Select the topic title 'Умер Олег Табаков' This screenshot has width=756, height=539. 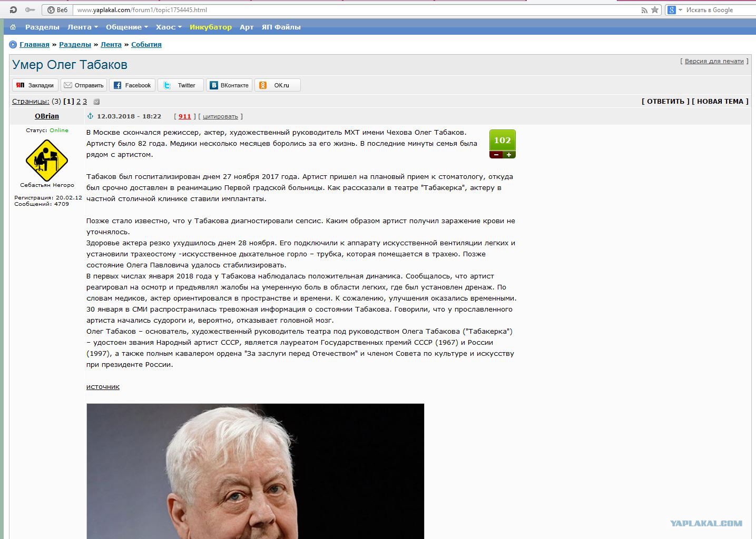70,65
